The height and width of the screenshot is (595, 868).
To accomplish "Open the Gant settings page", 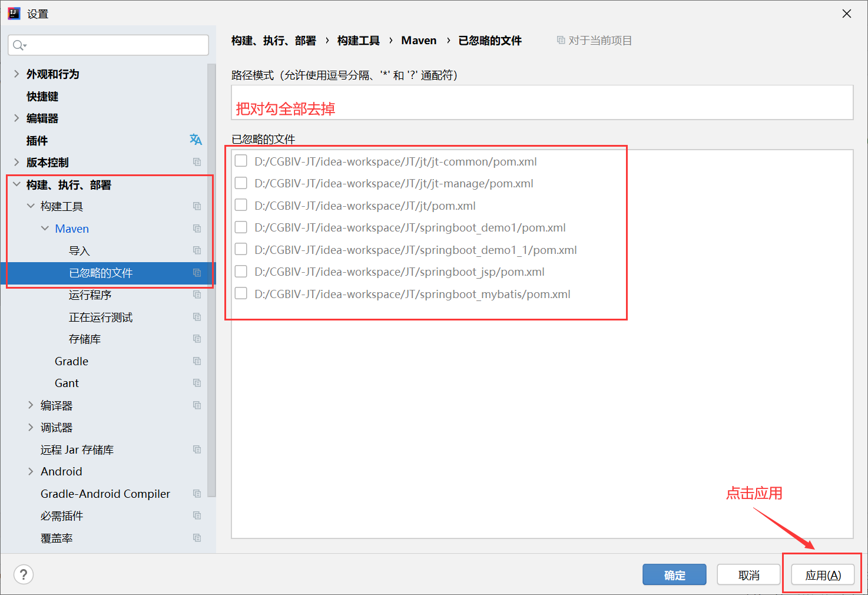I will [x=67, y=383].
